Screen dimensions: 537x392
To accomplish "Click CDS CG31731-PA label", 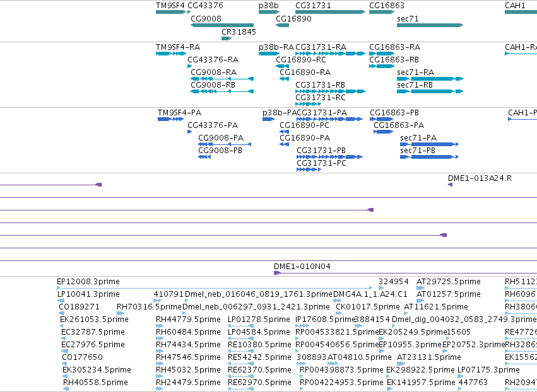I will [322, 113].
